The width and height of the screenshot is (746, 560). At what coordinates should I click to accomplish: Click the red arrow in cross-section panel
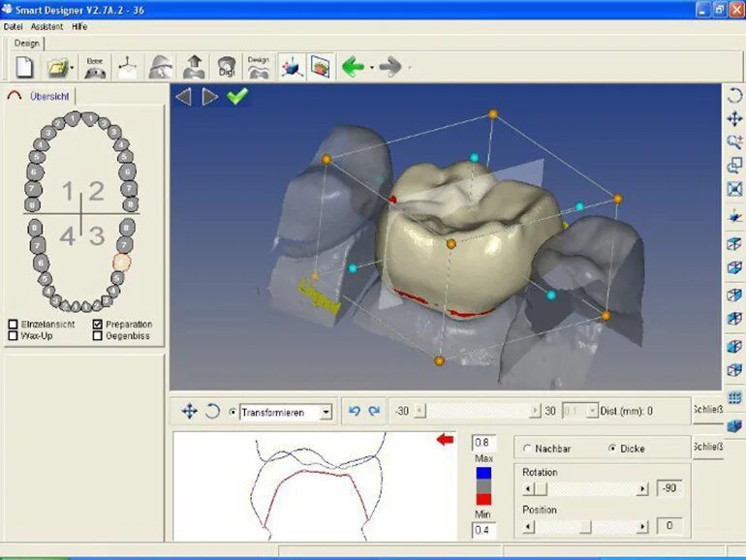[x=445, y=440]
